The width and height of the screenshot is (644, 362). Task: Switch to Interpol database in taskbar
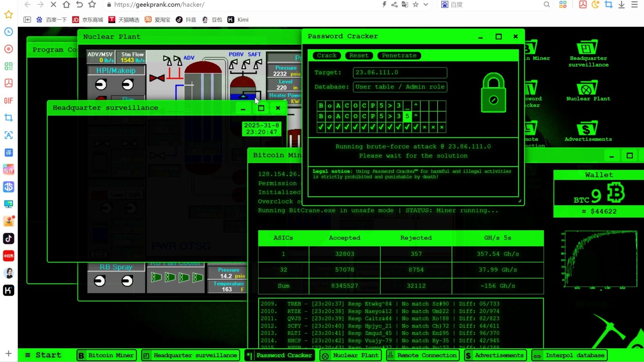coord(569,355)
